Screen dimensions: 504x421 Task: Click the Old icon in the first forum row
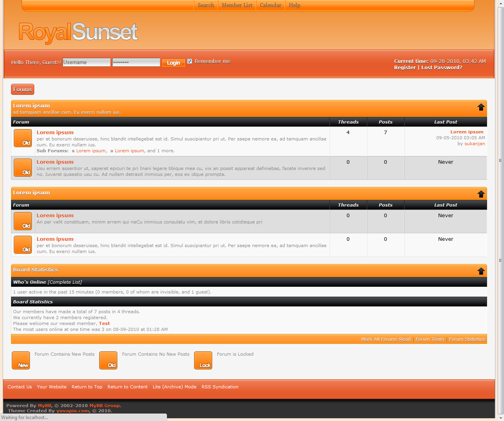pyautogui.click(x=23, y=138)
